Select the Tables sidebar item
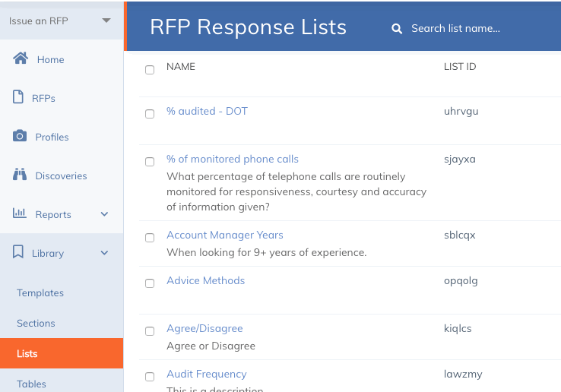This screenshot has height=392, width=561. click(31, 384)
